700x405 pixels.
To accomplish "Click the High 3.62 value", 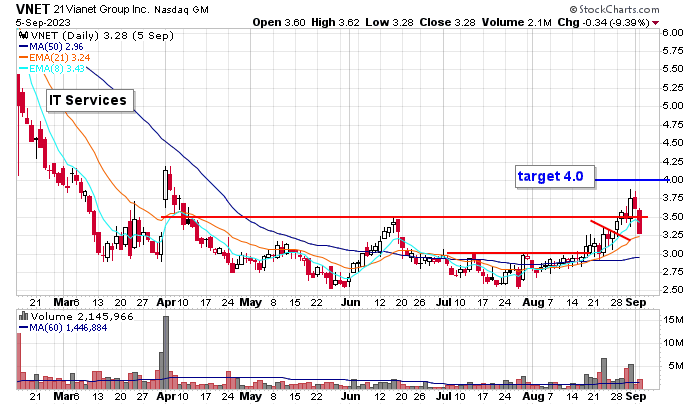I will [x=335, y=22].
